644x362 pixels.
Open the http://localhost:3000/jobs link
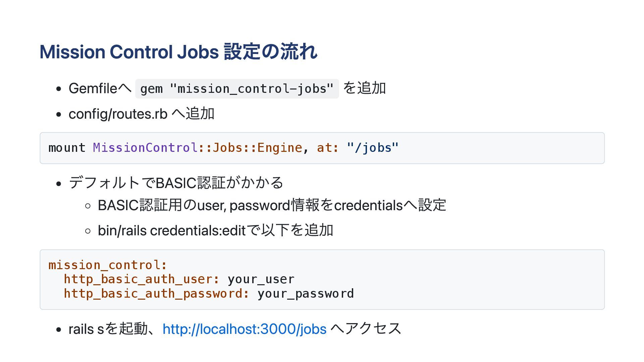click(x=244, y=329)
